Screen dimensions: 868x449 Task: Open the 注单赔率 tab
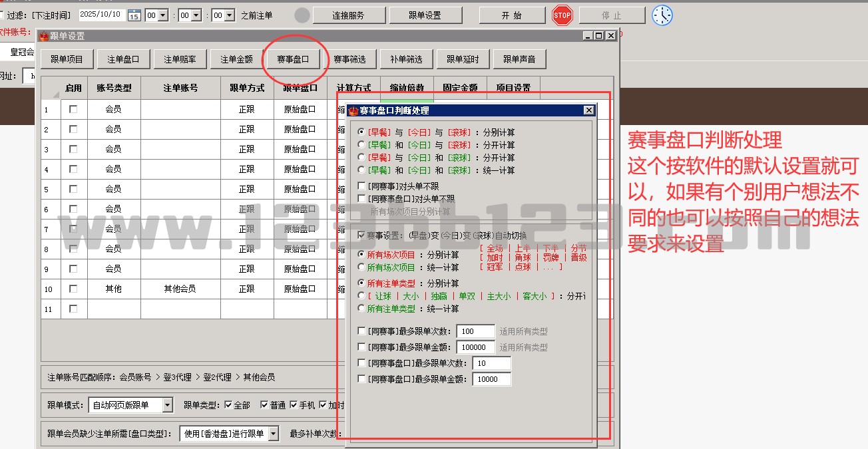tap(180, 59)
